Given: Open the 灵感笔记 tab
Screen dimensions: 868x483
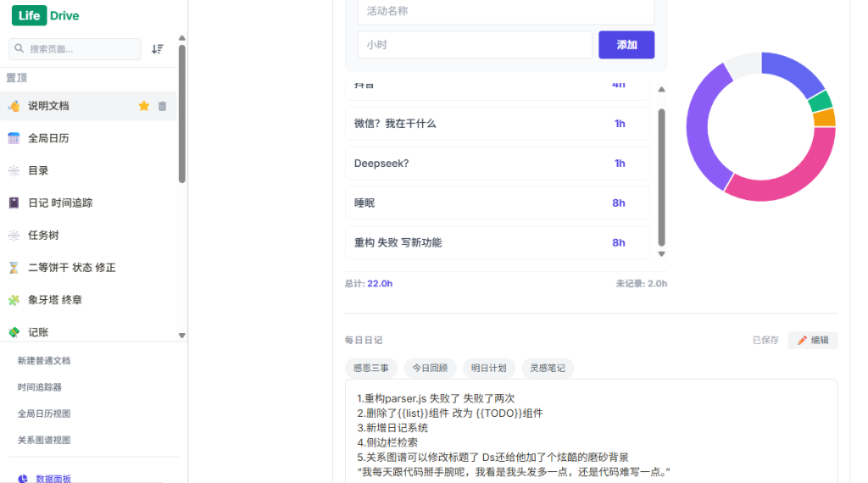Looking at the screenshot, I should click(x=548, y=368).
